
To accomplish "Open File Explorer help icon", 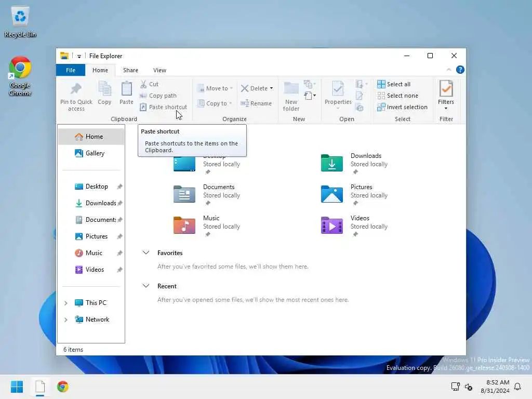I will pos(460,70).
